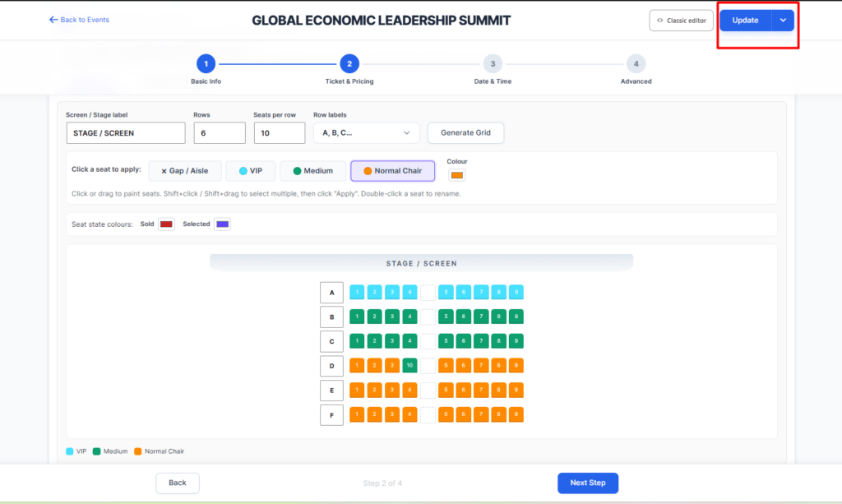Click Normal seat 9 in row F
The height and width of the screenshot is (504, 842).
516,414
